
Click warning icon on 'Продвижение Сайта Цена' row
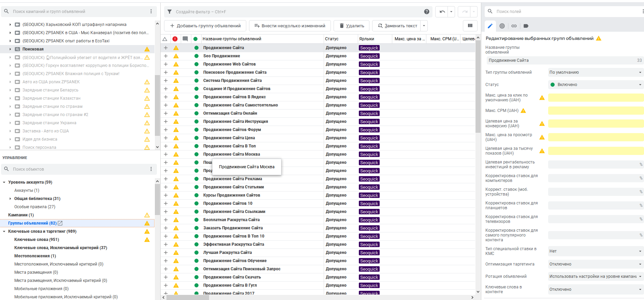[176, 138]
